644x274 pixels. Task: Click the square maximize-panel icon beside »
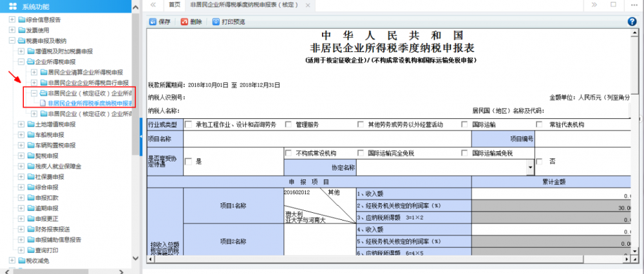click(x=613, y=5)
